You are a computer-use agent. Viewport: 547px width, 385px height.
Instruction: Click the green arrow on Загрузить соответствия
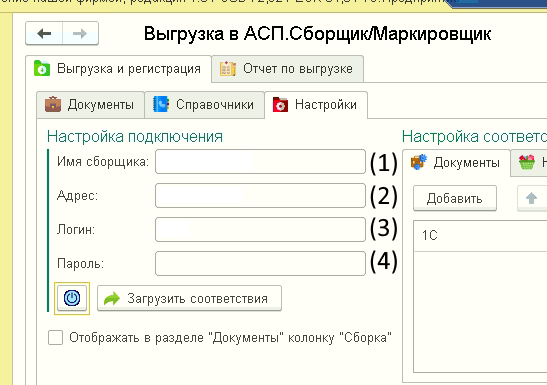(112, 299)
